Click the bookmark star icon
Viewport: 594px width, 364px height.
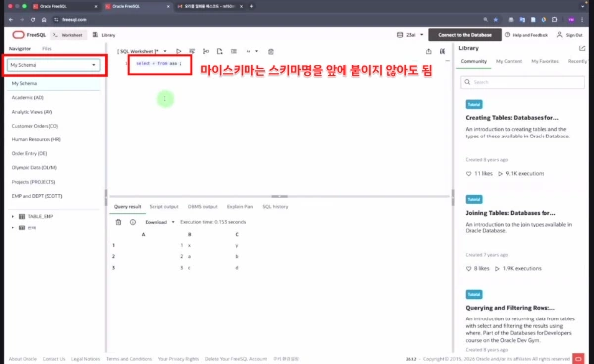pos(496,20)
